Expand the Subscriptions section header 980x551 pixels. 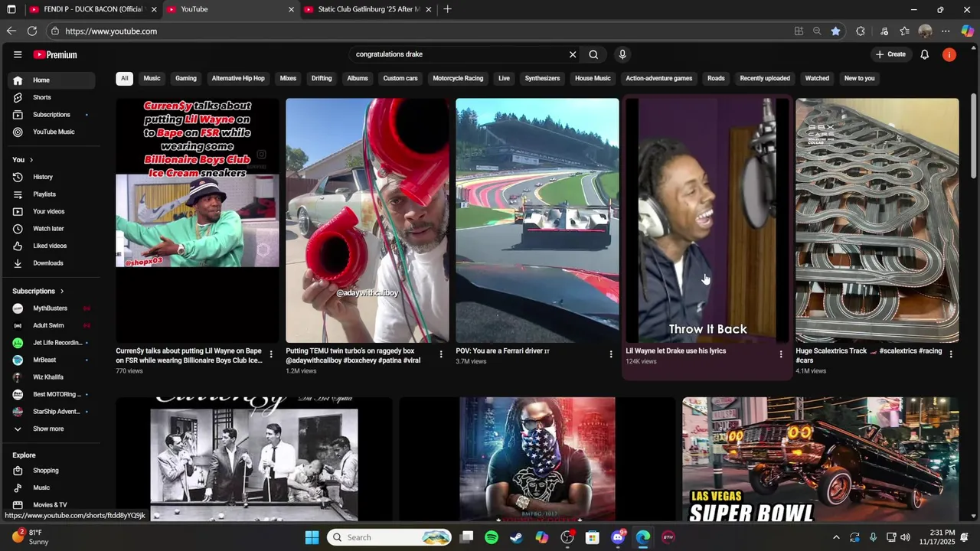point(38,291)
